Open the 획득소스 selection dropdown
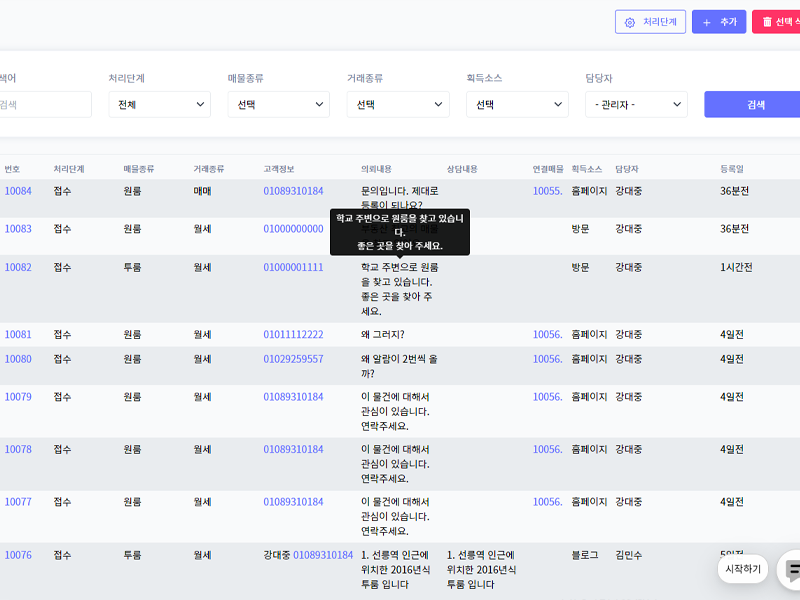The height and width of the screenshot is (600, 800). tap(517, 105)
